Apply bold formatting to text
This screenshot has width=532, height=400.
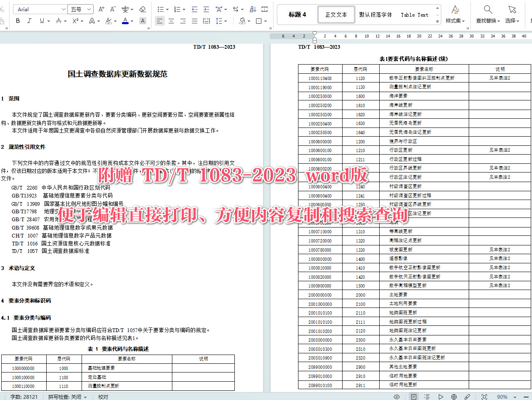pyautogui.click(x=17, y=20)
